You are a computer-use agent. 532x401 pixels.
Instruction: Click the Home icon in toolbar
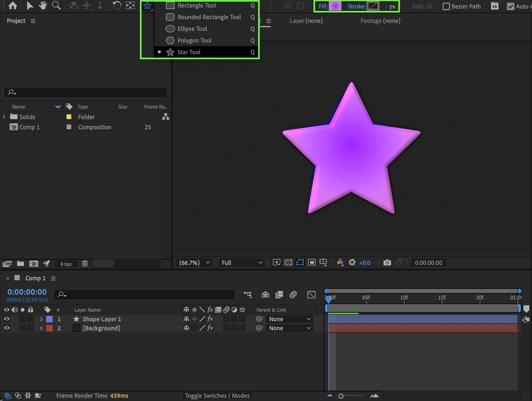coord(13,5)
